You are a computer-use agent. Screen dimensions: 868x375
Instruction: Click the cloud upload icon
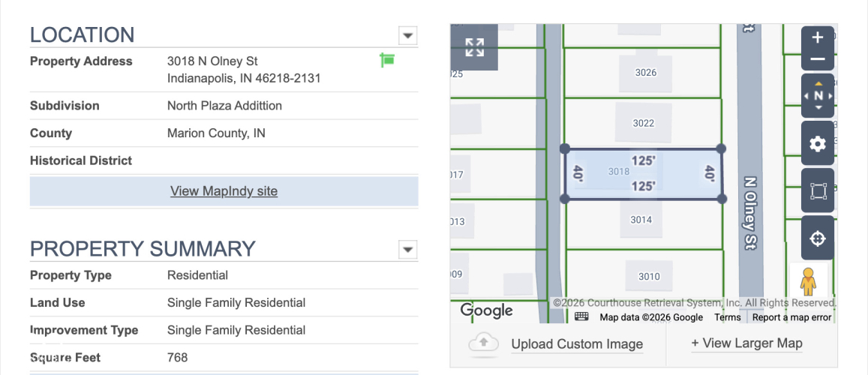pyautogui.click(x=484, y=344)
